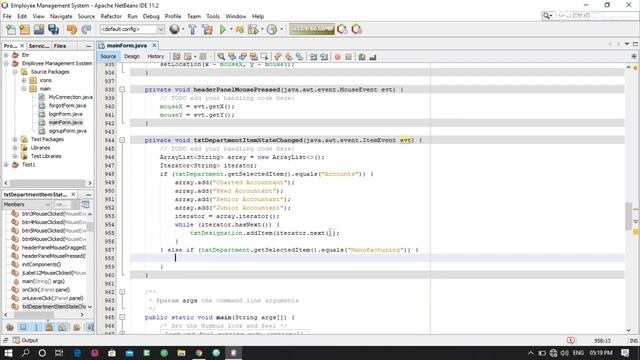Image resolution: width=640 pixels, height=360 pixels.
Task: Expand the Libraries node
Action: (x=15, y=148)
